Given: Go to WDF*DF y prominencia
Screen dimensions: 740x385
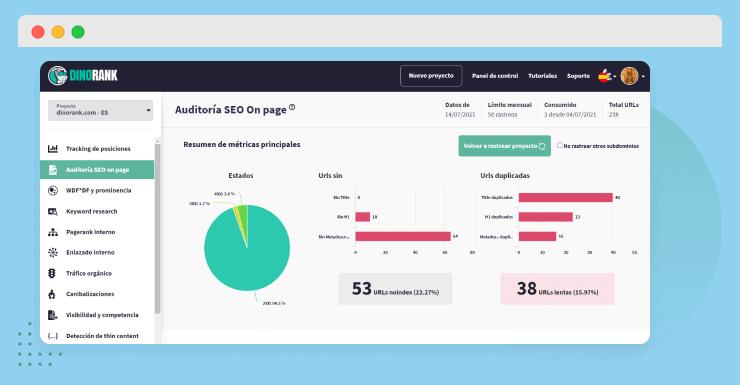Looking at the screenshot, I should click(97, 191).
